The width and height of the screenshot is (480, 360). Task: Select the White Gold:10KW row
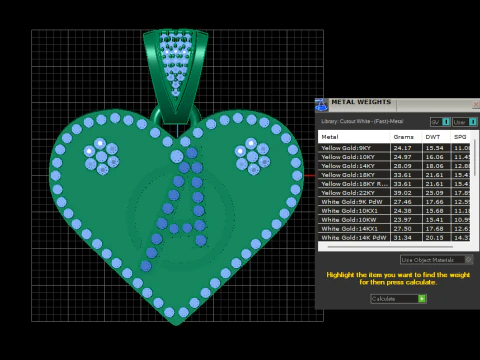click(x=394, y=220)
